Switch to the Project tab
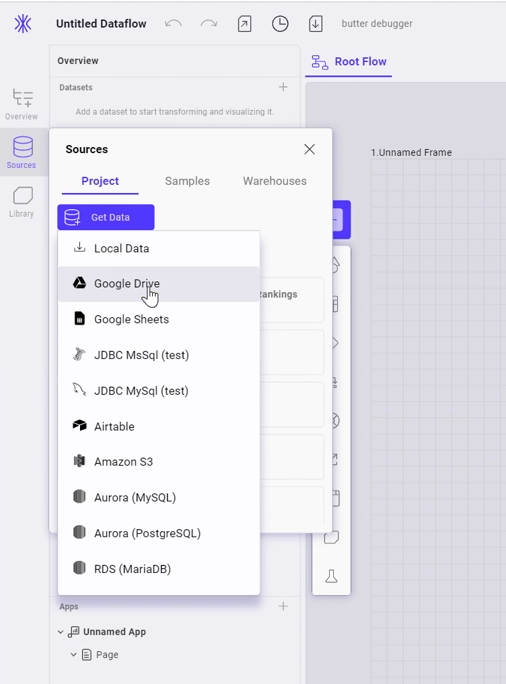Screen dimensions: 506x684 [100, 181]
